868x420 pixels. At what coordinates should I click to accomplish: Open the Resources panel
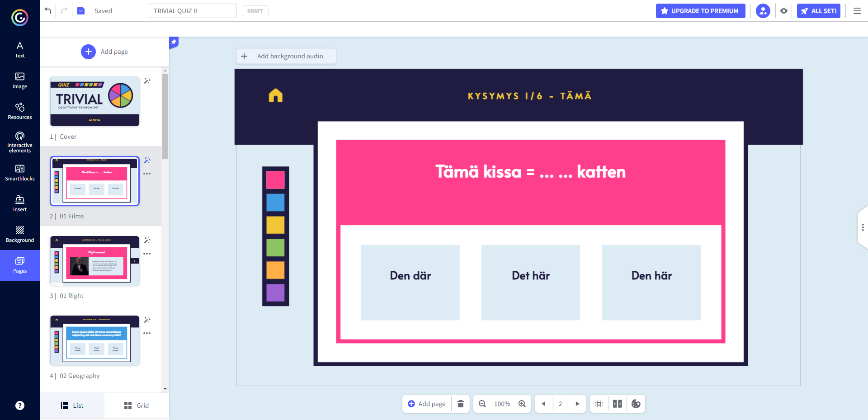(20, 112)
